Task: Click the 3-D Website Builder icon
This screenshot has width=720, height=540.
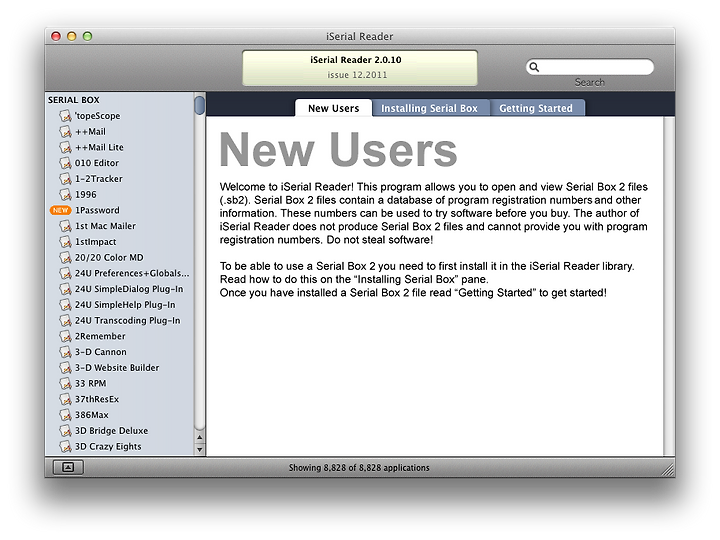Action: (x=65, y=368)
